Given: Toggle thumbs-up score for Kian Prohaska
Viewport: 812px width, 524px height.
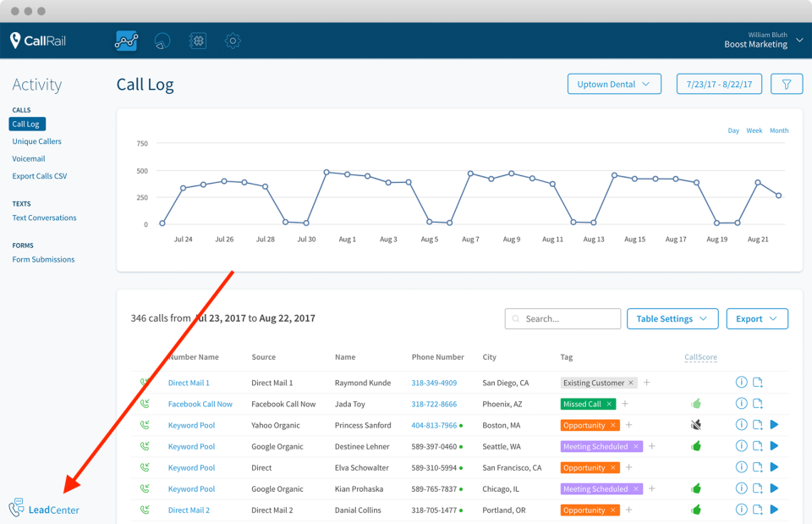Looking at the screenshot, I should pyautogui.click(x=696, y=488).
